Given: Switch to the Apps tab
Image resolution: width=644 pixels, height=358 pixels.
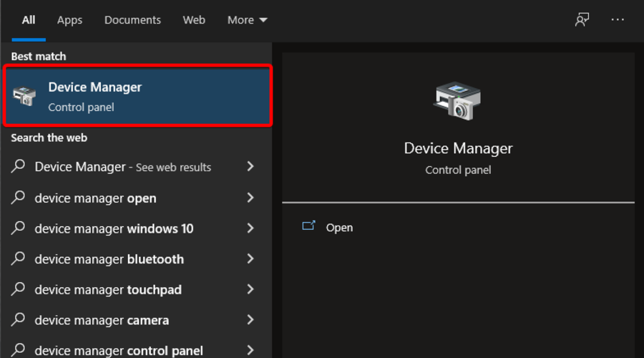Looking at the screenshot, I should [x=69, y=20].
